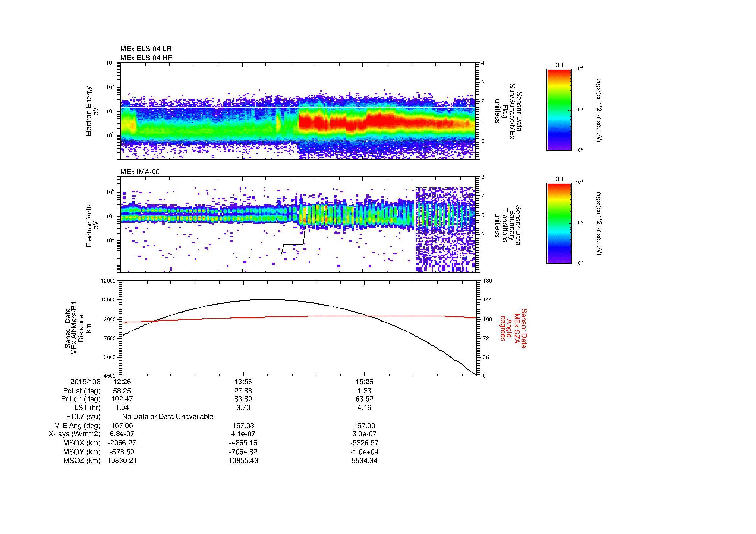The height and width of the screenshot is (534, 756).
Task: Click the MSOX value '-2066.27'
Action: pyautogui.click(x=122, y=443)
